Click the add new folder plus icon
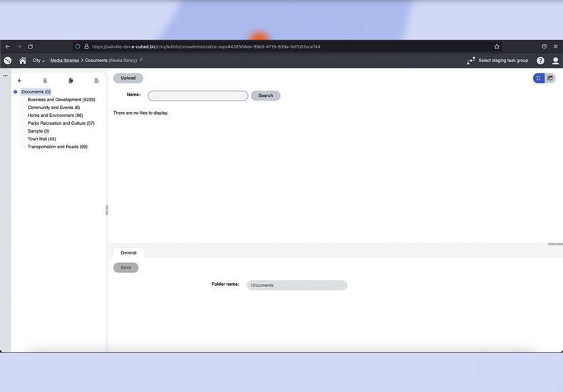Screen dimensions: 563x392 pyautogui.click(x=19, y=81)
